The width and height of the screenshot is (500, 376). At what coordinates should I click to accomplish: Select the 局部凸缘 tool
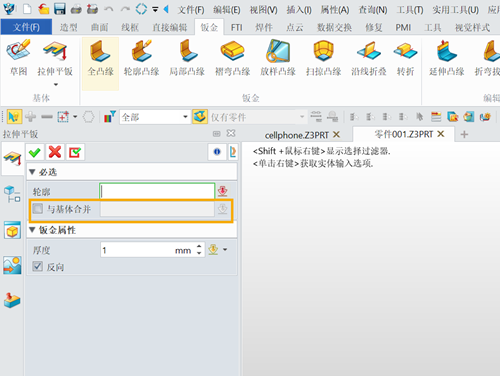(187, 58)
